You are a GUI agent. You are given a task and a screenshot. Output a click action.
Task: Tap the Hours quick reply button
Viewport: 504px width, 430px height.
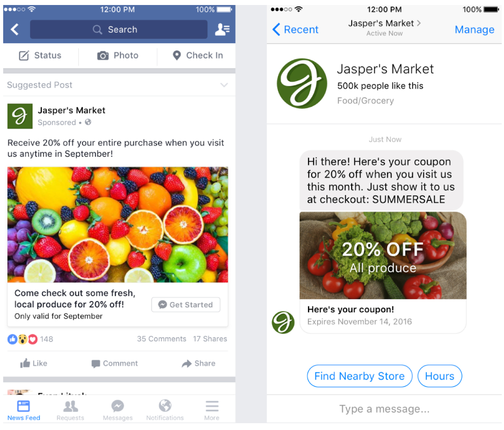point(439,376)
